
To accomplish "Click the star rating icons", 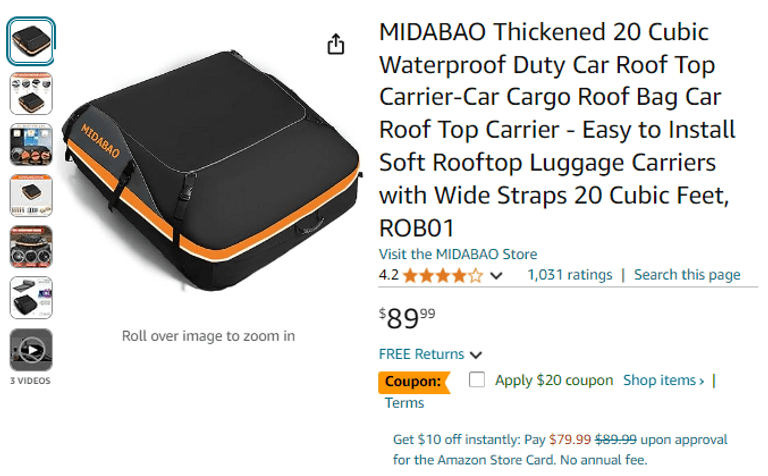I will click(443, 275).
